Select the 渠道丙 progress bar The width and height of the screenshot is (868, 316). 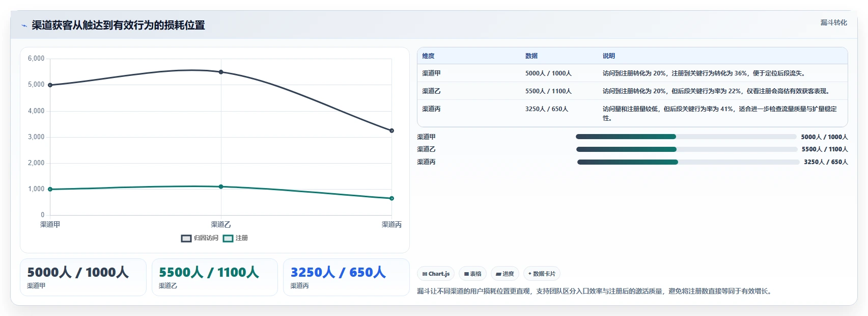pyautogui.click(x=688, y=162)
